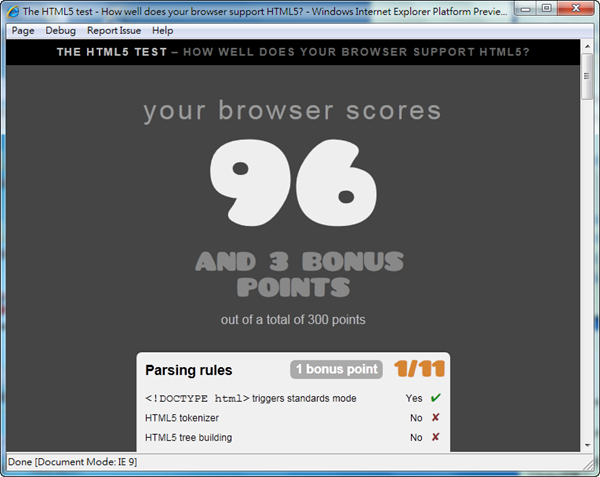Click the No value for HTML5 tokenizer
Screen dimensions: 600x477
[416, 418]
